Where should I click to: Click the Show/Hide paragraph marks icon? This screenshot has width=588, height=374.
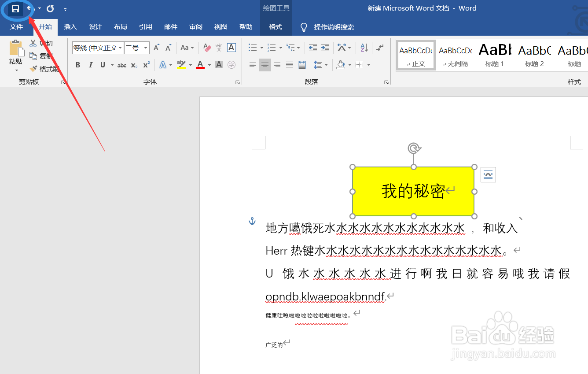pos(380,47)
